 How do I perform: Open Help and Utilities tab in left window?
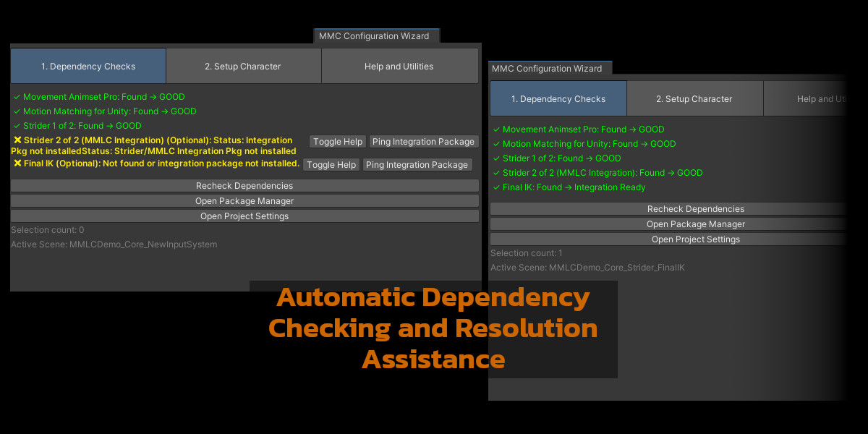tap(399, 66)
